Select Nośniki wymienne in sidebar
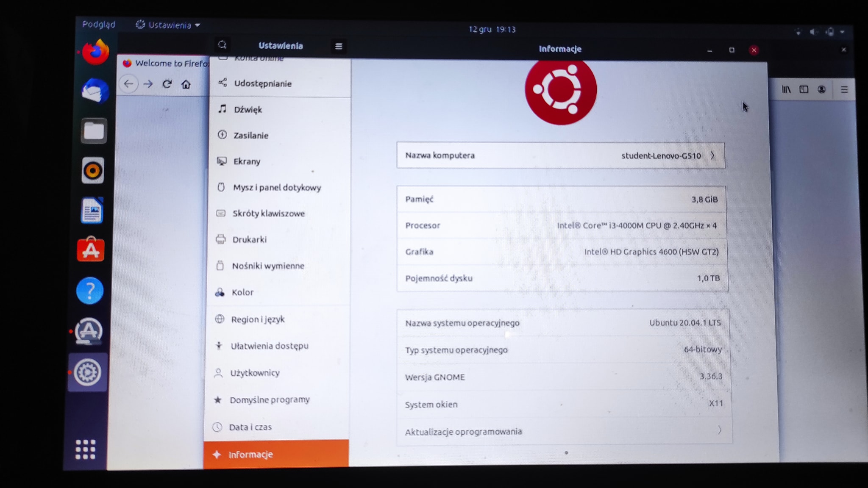 click(278, 266)
